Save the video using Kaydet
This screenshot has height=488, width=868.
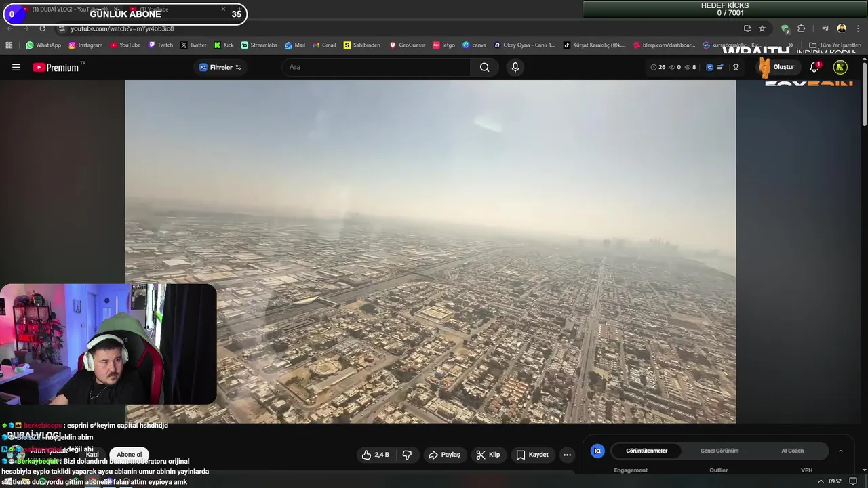pos(532,455)
